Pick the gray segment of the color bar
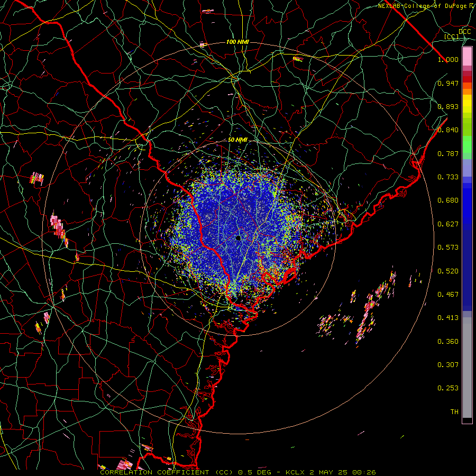Image resolution: width=476 pixels, height=476 pixels. click(x=467, y=368)
